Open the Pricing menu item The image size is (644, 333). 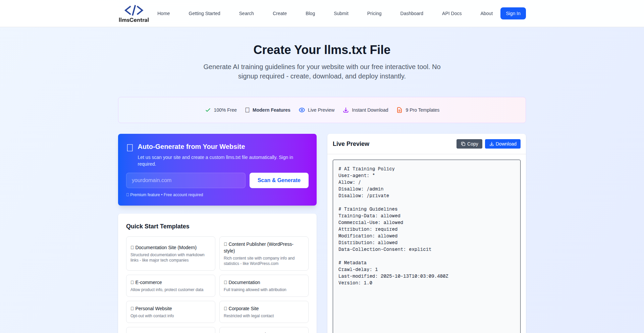click(374, 13)
